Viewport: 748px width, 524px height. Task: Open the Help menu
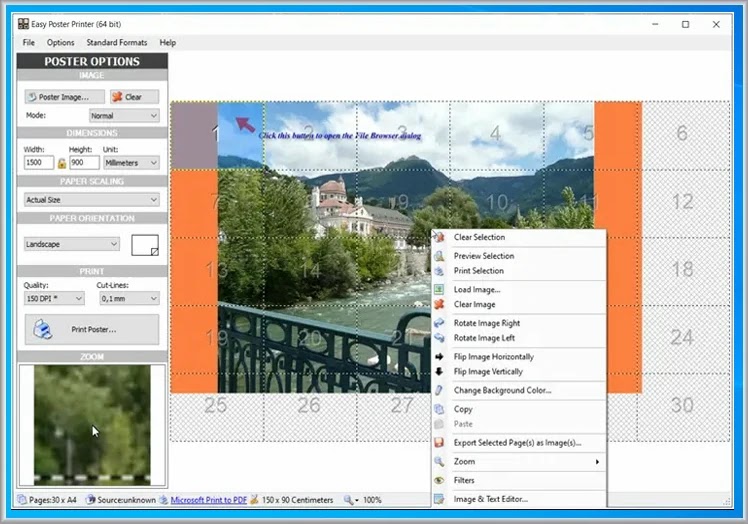tap(167, 42)
